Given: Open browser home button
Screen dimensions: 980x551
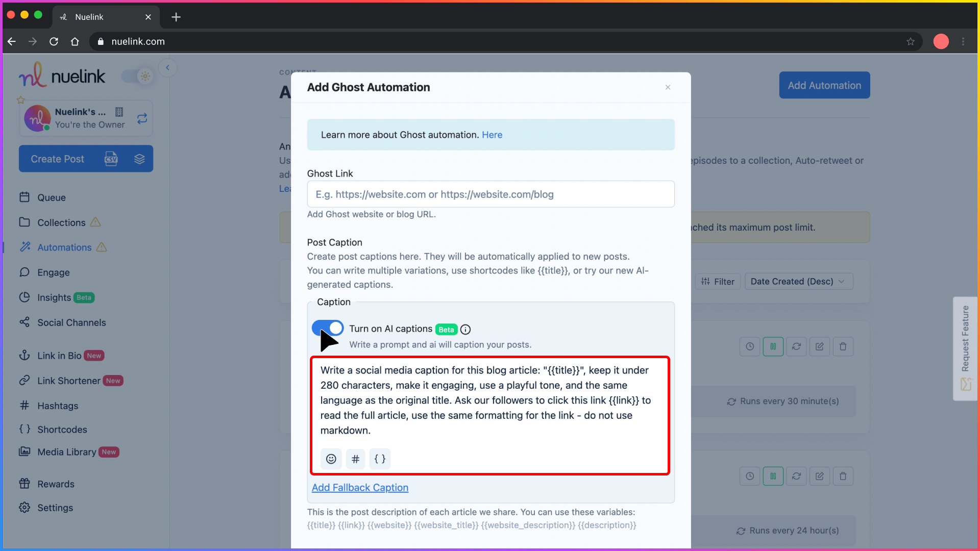Looking at the screenshot, I should [75, 41].
